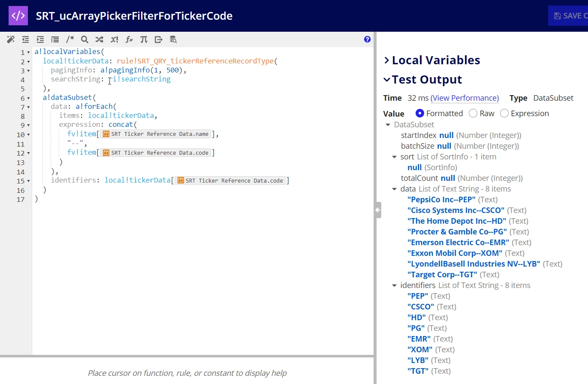The height and width of the screenshot is (384, 588).
Task: Click the fx function icon
Action: click(x=129, y=39)
